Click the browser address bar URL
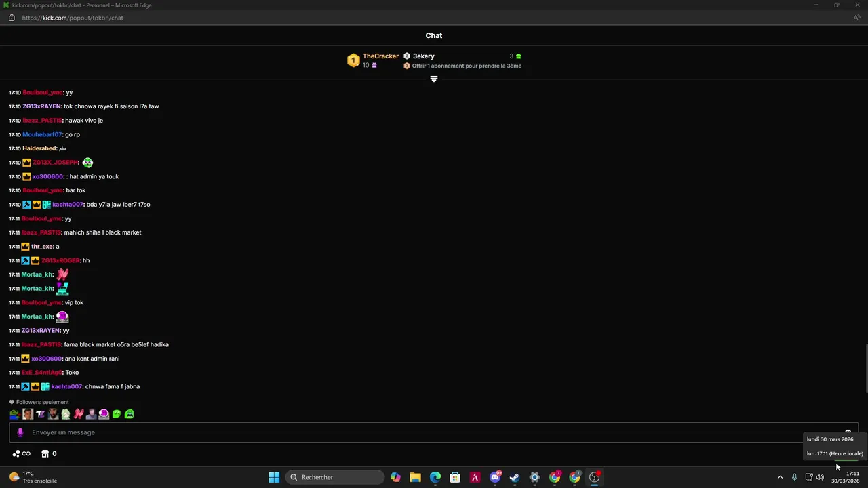Image resolution: width=868 pixels, height=488 pixels. 73,18
